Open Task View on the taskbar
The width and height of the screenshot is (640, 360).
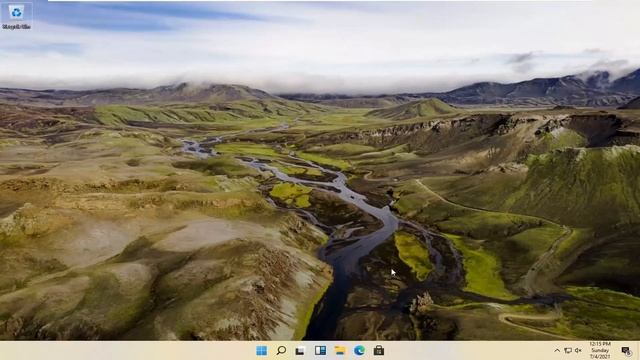[300, 351]
